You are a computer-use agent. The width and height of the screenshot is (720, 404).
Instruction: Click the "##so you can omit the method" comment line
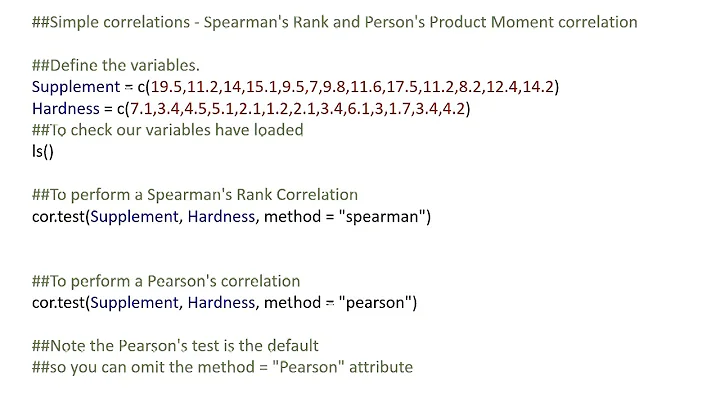(x=222, y=367)
